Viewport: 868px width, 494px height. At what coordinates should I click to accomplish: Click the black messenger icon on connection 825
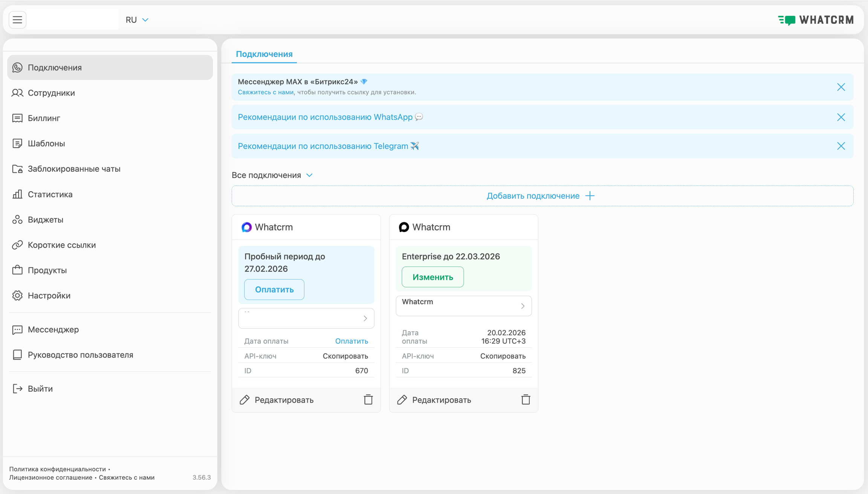click(404, 227)
